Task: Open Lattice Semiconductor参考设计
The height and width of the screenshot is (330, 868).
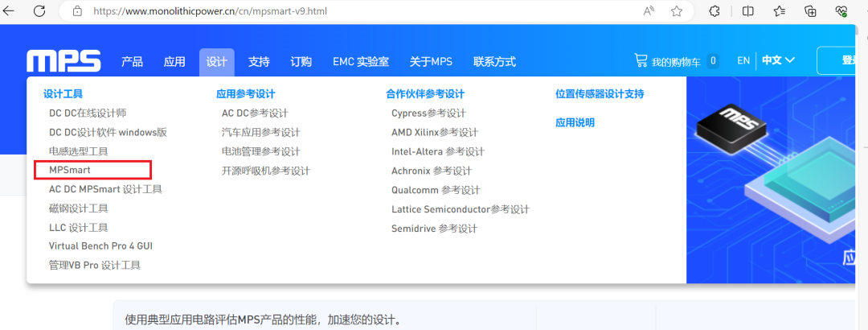Action: [461, 209]
